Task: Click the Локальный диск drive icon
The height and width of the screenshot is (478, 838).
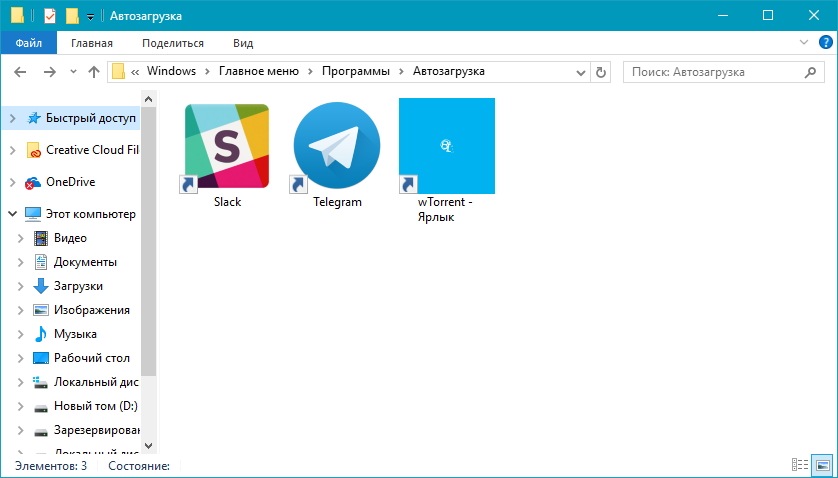Action: click(x=41, y=382)
